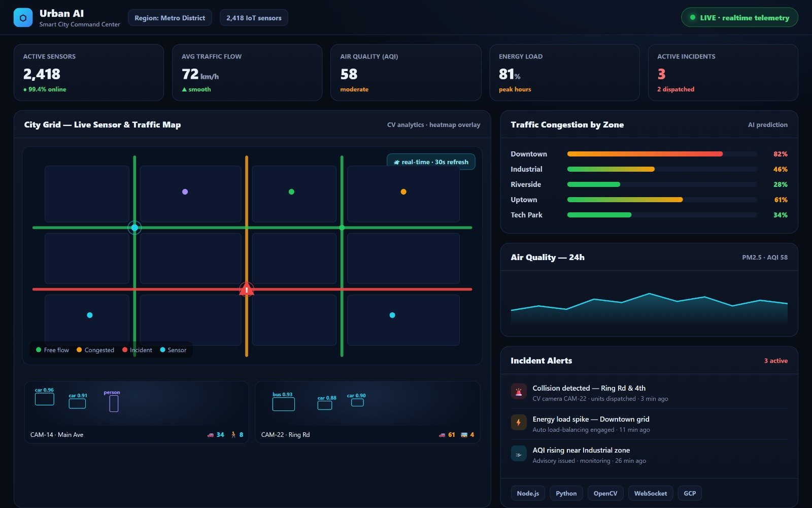Click the orange sensor dot on the city grid

pyautogui.click(x=403, y=192)
